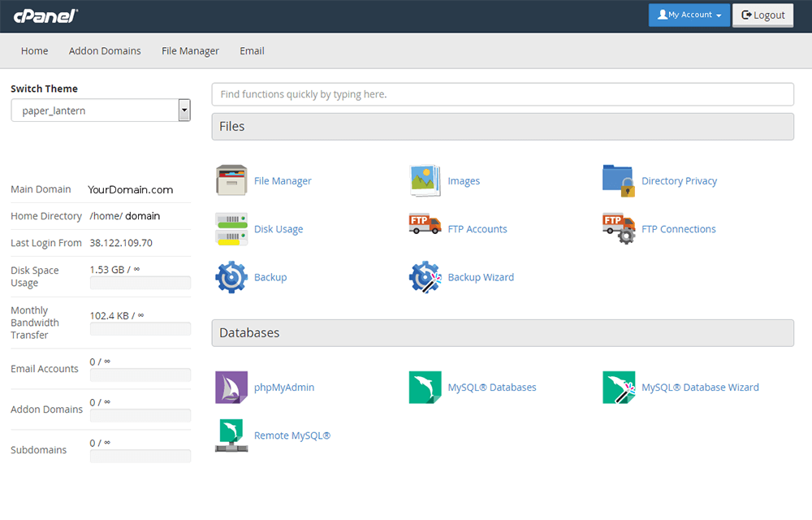This screenshot has width=812, height=520.
Task: Open the File Manager cabinet icon
Action: 231,180
